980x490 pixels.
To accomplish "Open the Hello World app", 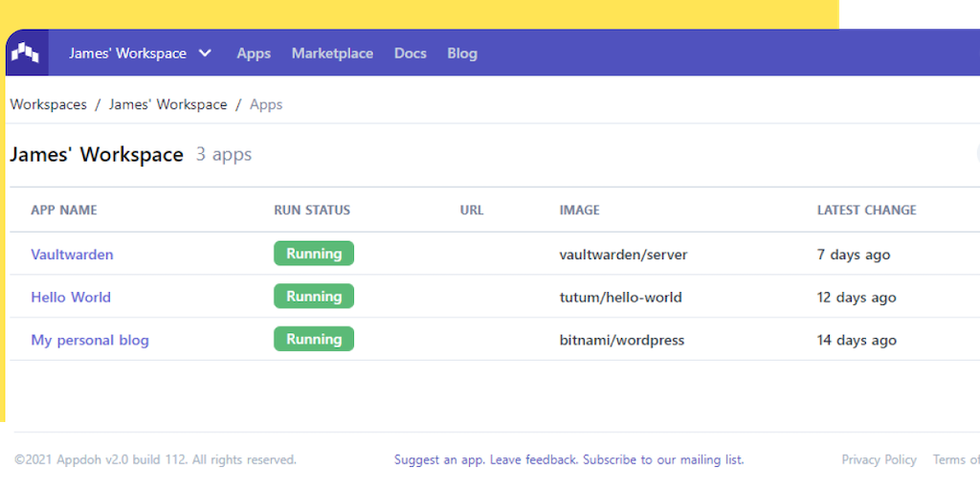I will click(71, 297).
